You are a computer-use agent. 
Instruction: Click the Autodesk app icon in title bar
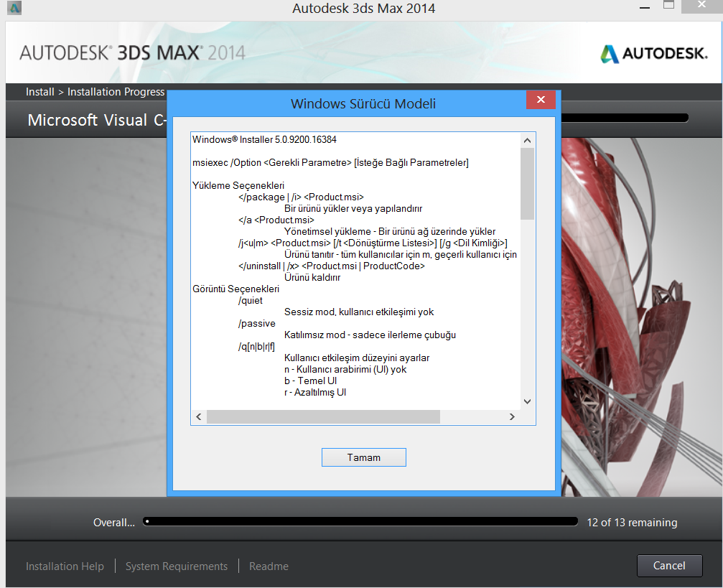click(14, 9)
